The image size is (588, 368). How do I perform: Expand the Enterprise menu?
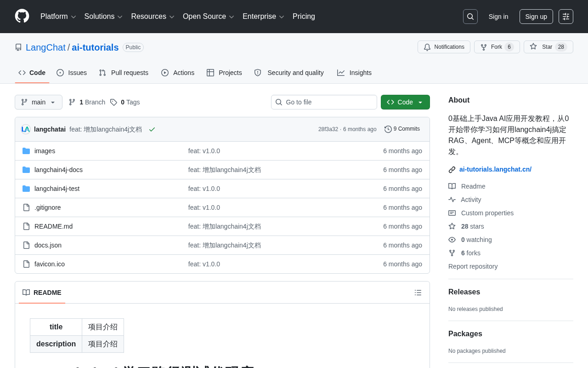(x=263, y=17)
